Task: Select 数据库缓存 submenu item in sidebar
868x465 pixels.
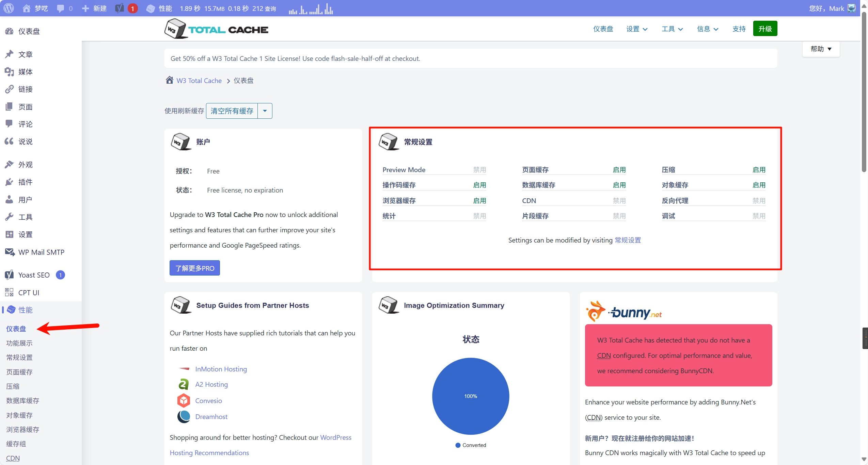Action: [x=23, y=401]
